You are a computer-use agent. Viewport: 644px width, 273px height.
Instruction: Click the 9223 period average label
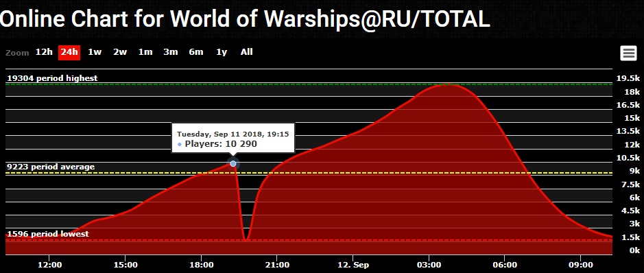pos(51,167)
